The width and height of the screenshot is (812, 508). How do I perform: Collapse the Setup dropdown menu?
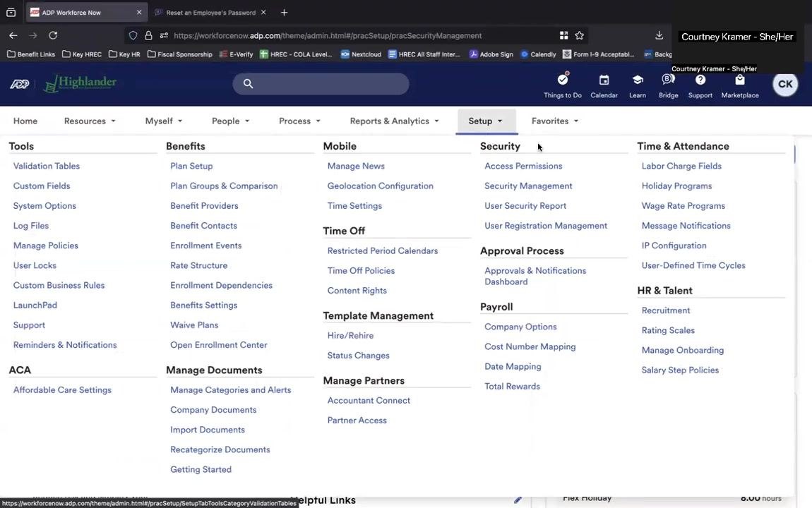point(486,121)
